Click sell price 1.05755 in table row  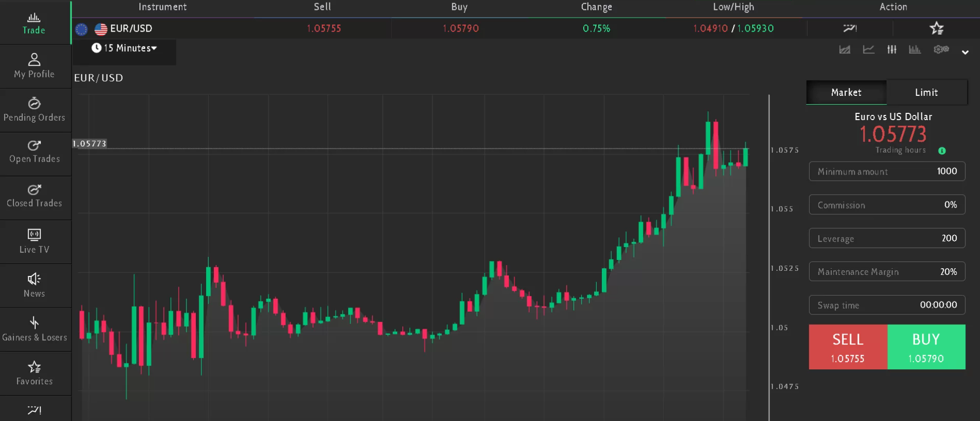pyautogui.click(x=324, y=28)
